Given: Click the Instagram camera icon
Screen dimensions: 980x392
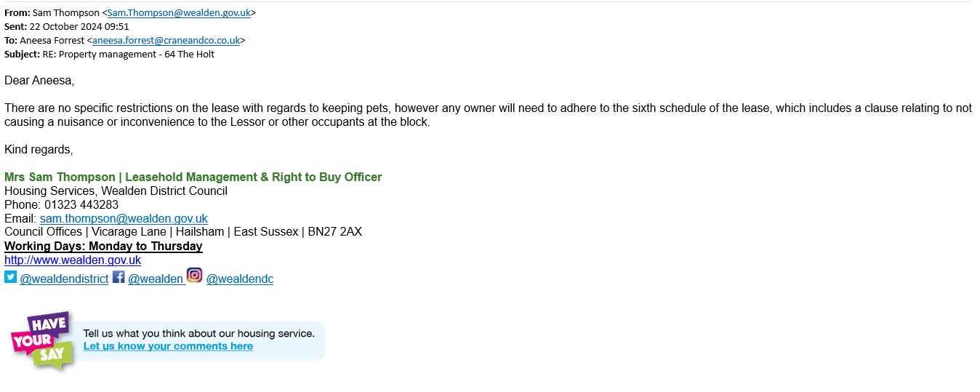Looking at the screenshot, I should 194,274.
